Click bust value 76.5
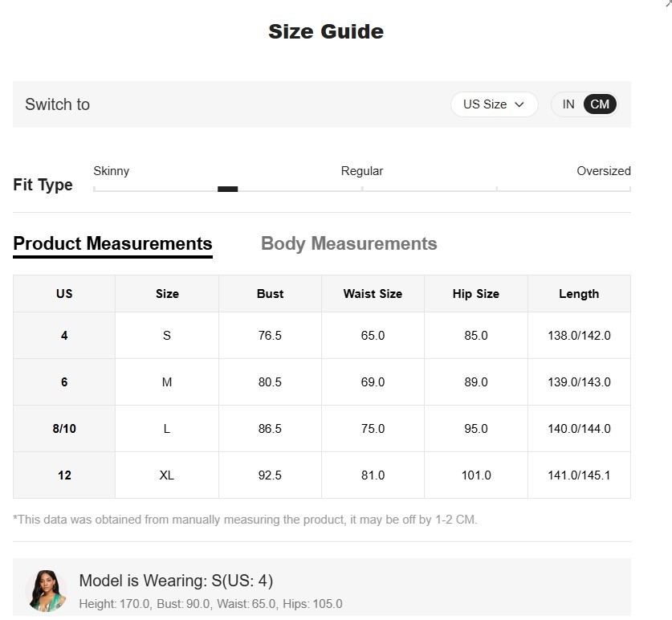The image size is (672, 620). [270, 335]
